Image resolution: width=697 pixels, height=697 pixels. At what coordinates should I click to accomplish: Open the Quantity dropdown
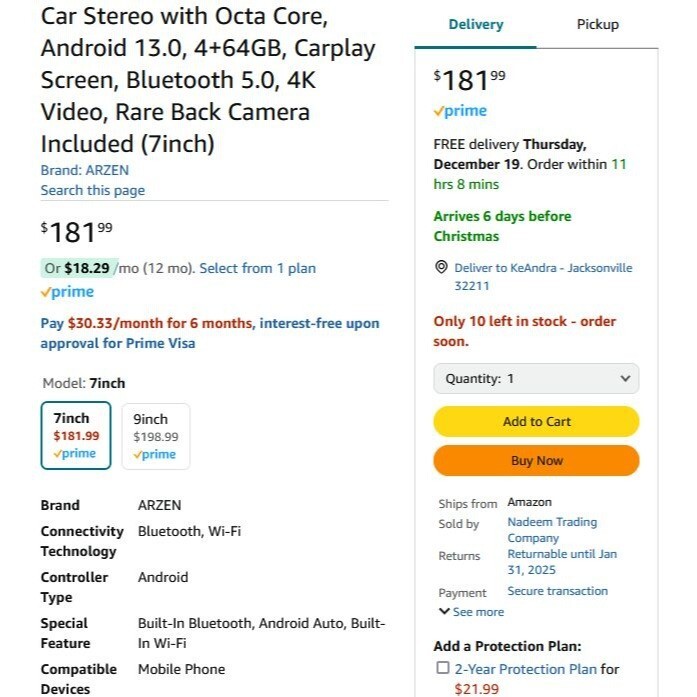tap(536, 379)
